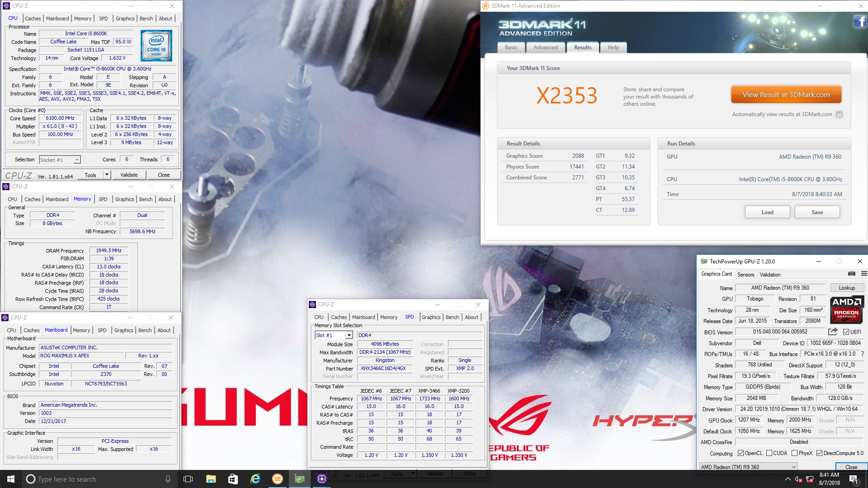Click the GPU Clock 1207 MHz value
Viewport: 868px width, 488px height.
click(x=749, y=420)
